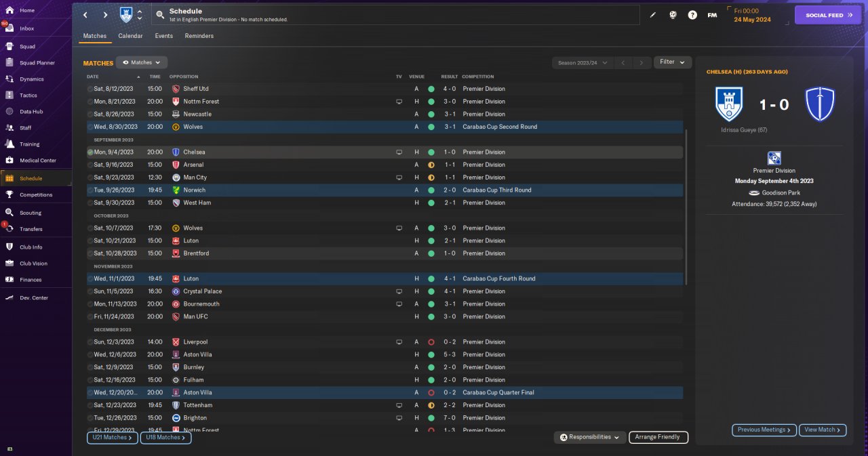Toggle selection circle for Newcastle match
868x456 pixels.
90,114
